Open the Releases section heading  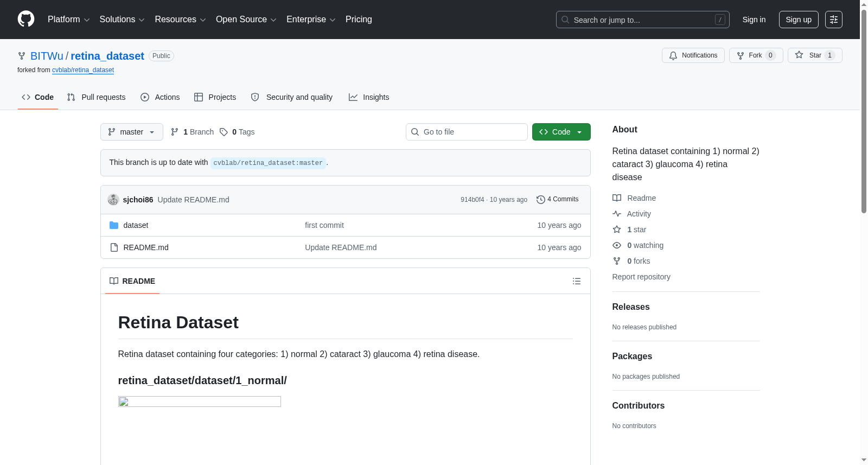click(631, 307)
